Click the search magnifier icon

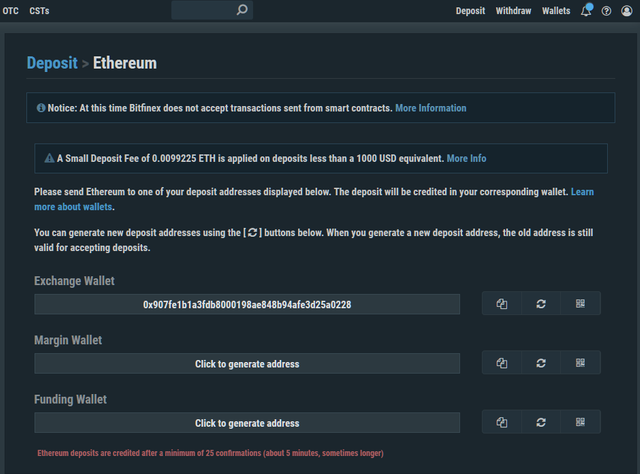[242, 10]
